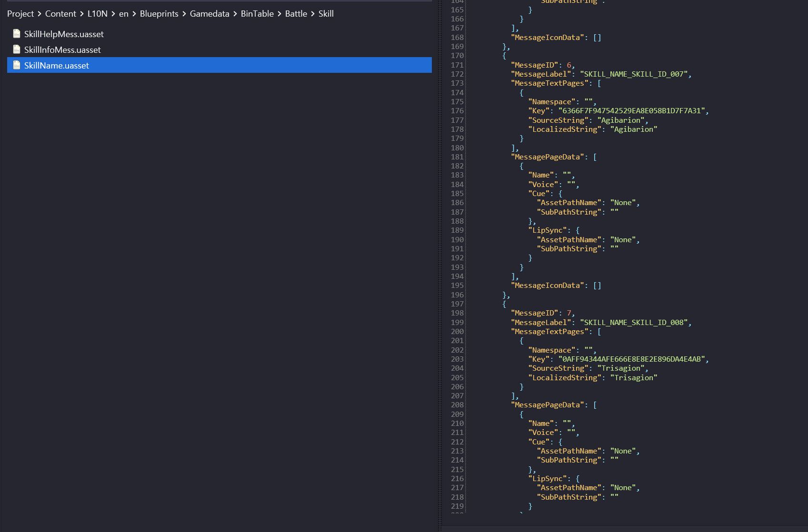Click chevron after Project breadcrumb
The width and height of the screenshot is (808, 532).
(x=40, y=14)
